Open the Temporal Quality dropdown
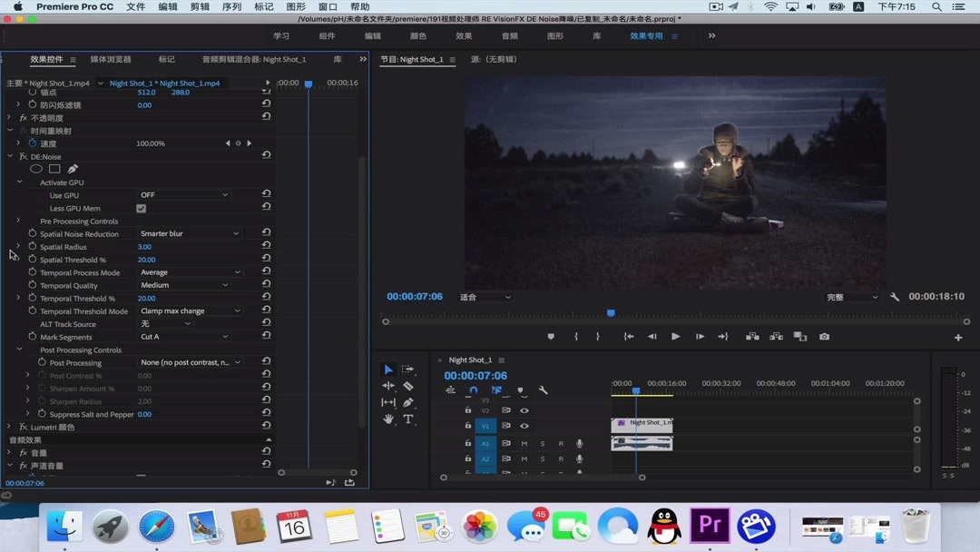Screen dimensions: 980x552 coord(183,285)
